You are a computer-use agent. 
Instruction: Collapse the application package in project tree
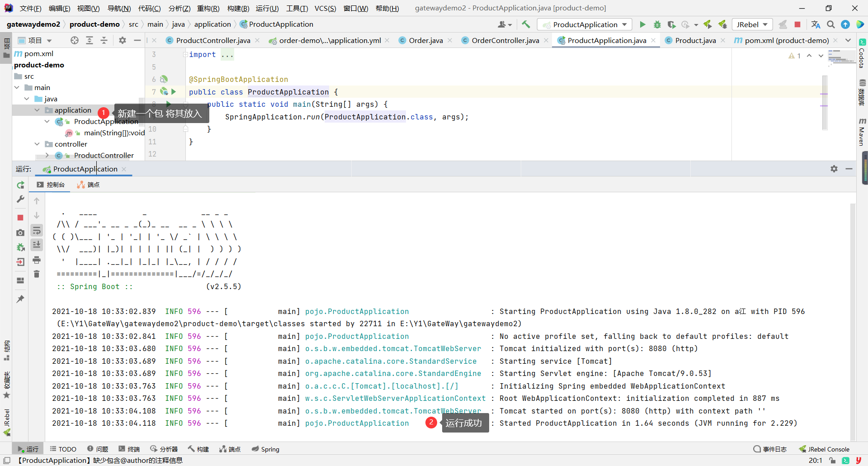tap(37, 110)
